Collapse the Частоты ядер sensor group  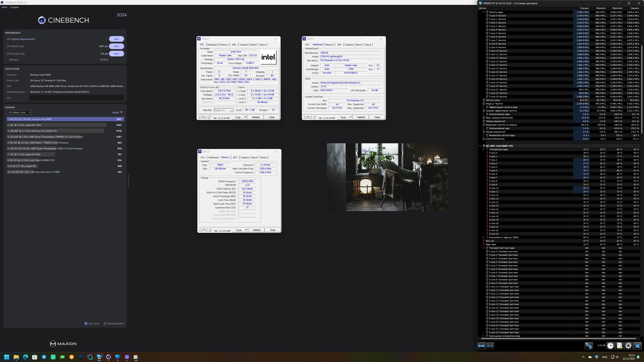click(x=483, y=12)
